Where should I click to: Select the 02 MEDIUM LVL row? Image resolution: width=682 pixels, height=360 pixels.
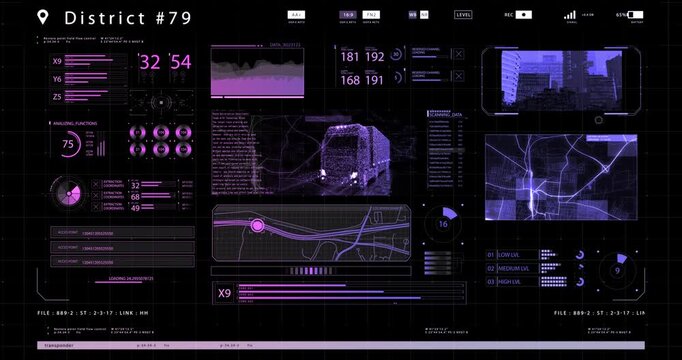tap(512, 268)
